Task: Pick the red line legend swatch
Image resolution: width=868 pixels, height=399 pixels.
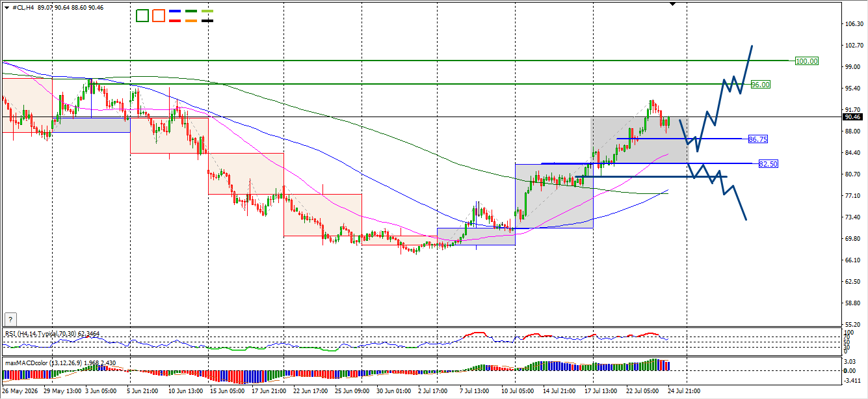Action: click(x=175, y=21)
